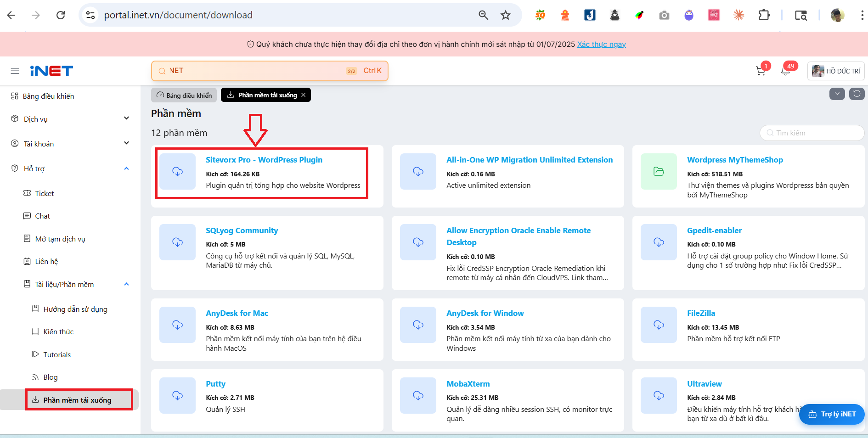Expand the Tài khoản sidebar menu
This screenshot has width=868, height=438.
tap(70, 144)
